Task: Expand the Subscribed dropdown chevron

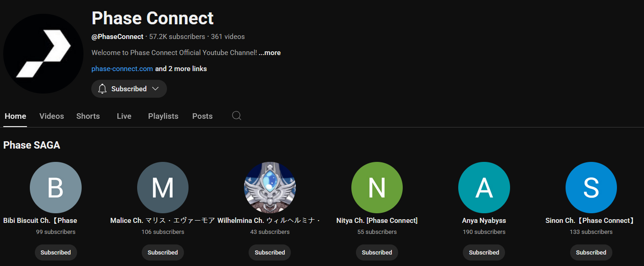Action: coord(155,89)
